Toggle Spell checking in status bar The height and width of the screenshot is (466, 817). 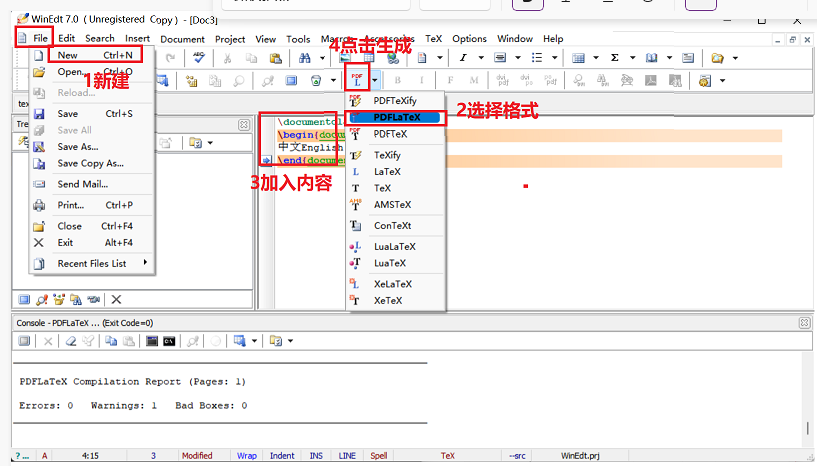[x=379, y=456]
